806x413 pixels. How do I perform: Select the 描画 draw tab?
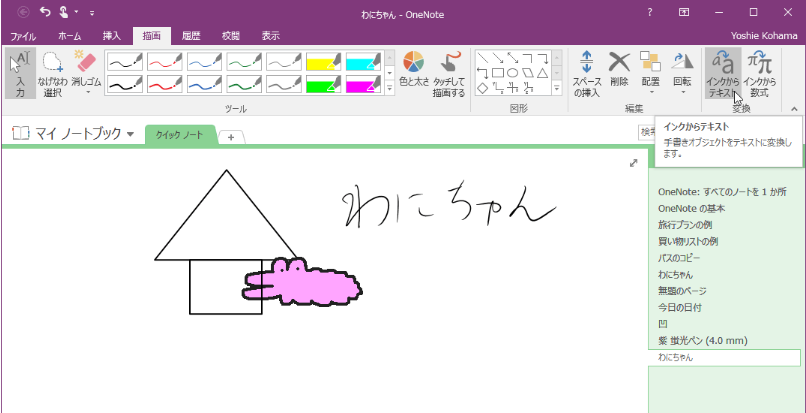(x=152, y=36)
